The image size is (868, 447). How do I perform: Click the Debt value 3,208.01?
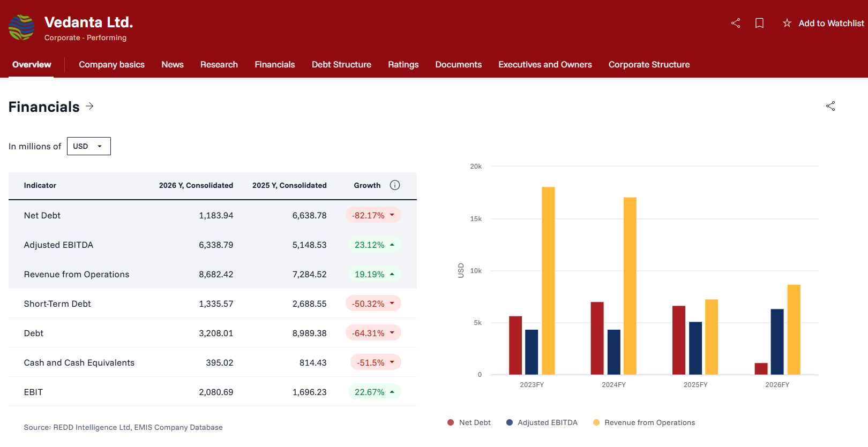point(216,333)
